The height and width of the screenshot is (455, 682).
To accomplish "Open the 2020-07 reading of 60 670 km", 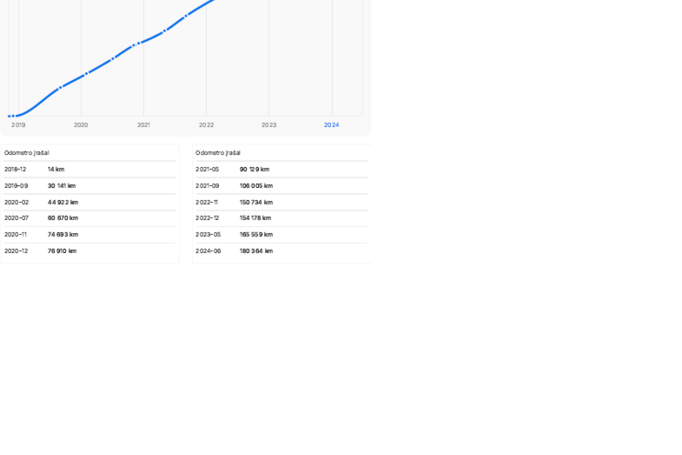I will 89,218.
